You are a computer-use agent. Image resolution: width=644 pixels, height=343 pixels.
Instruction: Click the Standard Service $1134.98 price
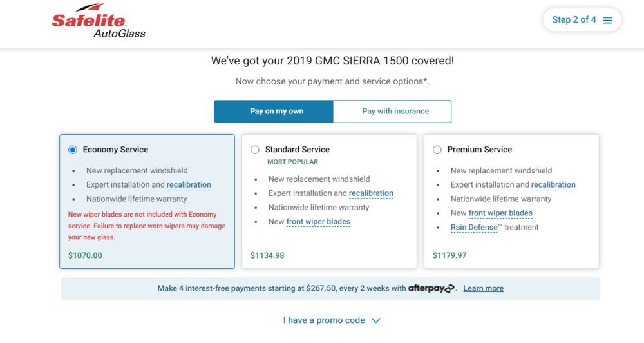tap(267, 255)
